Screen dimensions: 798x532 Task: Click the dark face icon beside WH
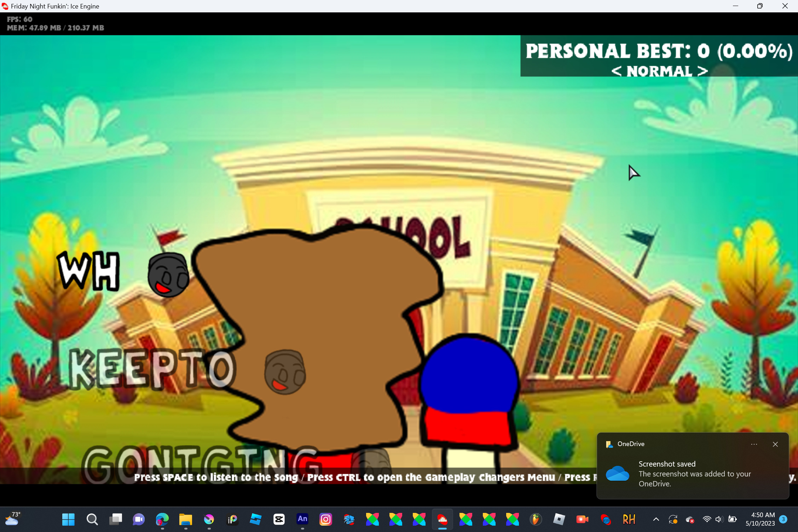click(168, 275)
